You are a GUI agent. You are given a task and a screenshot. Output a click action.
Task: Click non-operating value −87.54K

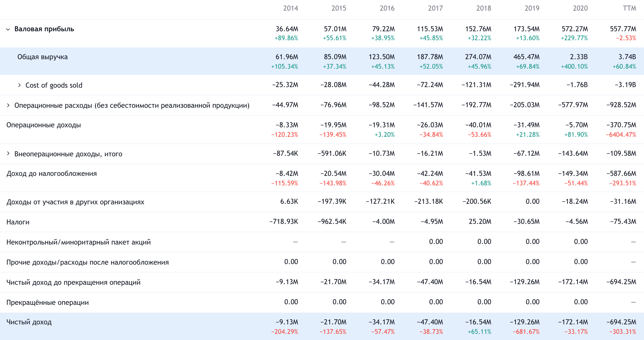285,154
